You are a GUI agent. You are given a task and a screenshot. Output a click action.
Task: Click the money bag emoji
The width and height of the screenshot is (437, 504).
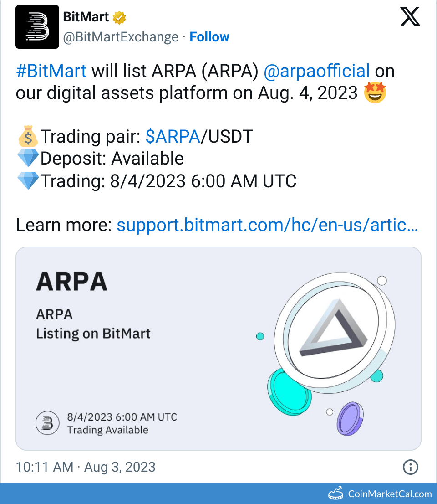click(x=28, y=136)
